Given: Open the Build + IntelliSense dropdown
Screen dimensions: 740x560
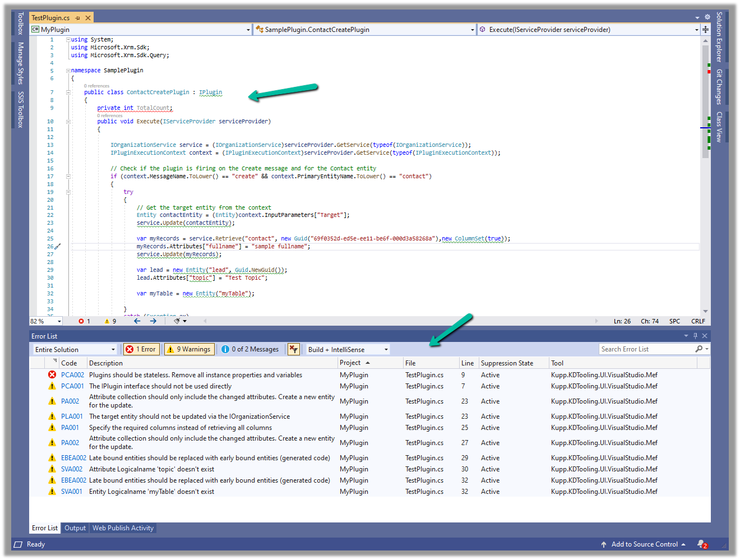Looking at the screenshot, I should [348, 349].
